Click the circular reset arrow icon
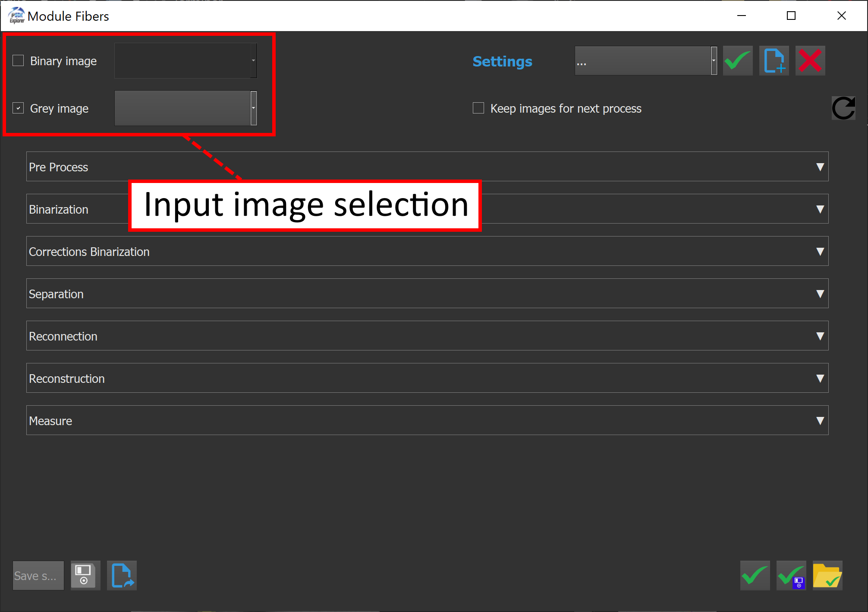Image resolution: width=868 pixels, height=612 pixels. [843, 108]
